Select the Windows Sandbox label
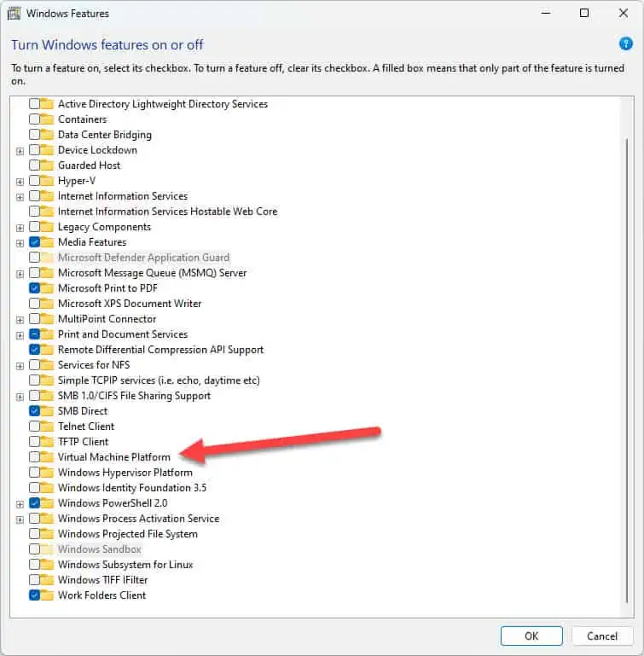644x656 pixels. point(100,549)
